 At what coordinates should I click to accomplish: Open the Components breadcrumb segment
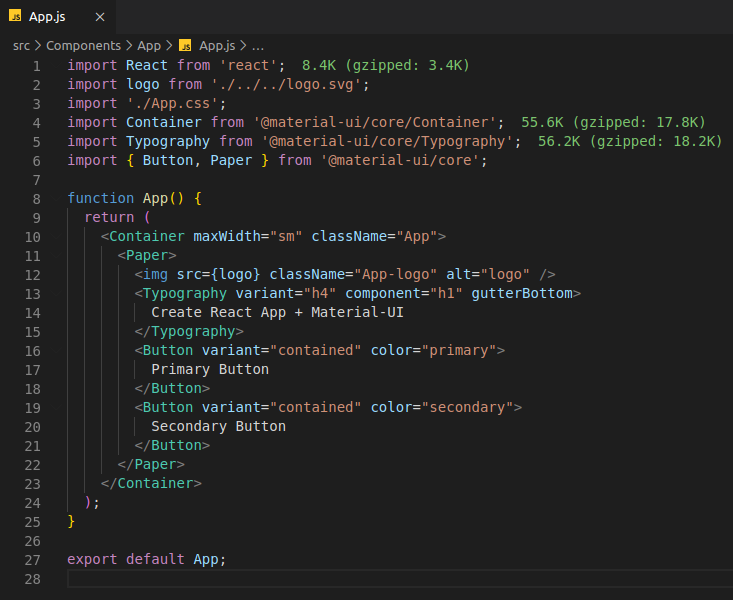click(83, 45)
